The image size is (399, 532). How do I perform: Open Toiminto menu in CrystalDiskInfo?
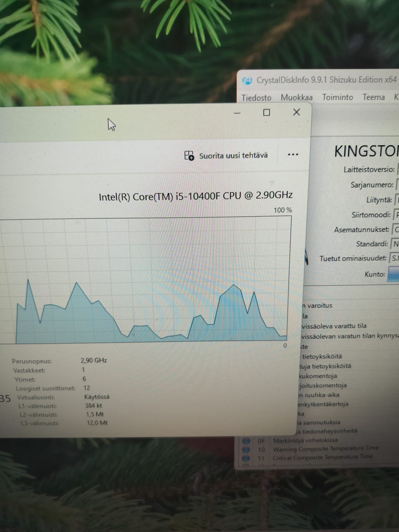(337, 97)
